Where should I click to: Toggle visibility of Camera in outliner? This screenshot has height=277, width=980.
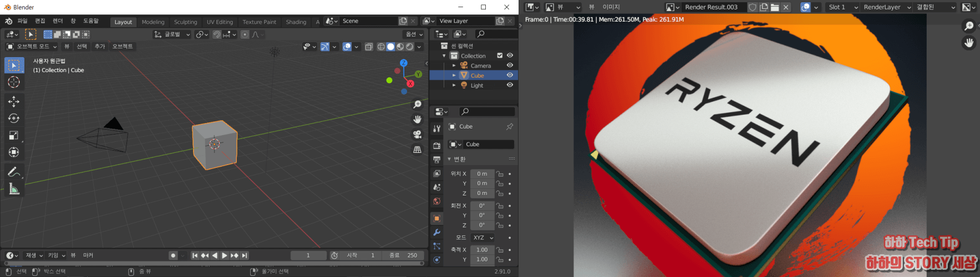pos(510,65)
